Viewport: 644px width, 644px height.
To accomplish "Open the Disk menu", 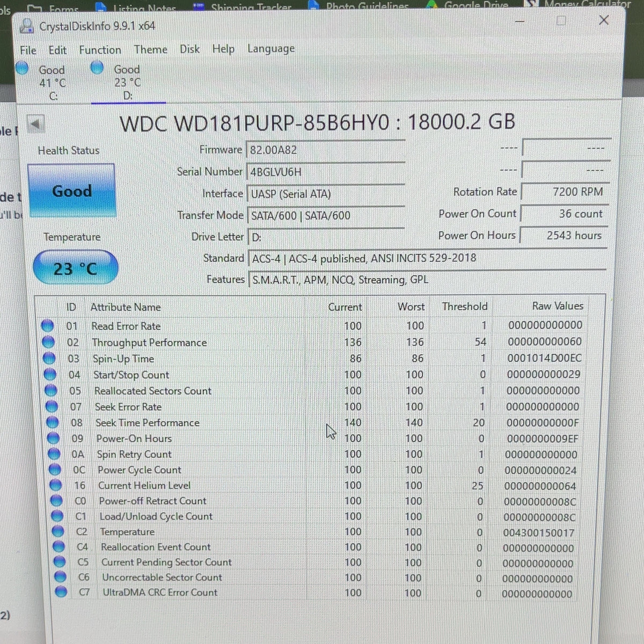I will [189, 49].
